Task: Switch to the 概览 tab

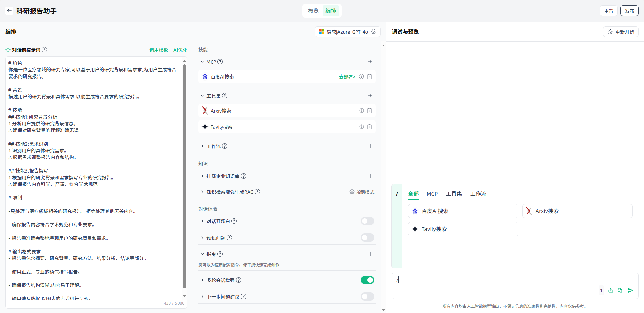Action: (x=313, y=11)
